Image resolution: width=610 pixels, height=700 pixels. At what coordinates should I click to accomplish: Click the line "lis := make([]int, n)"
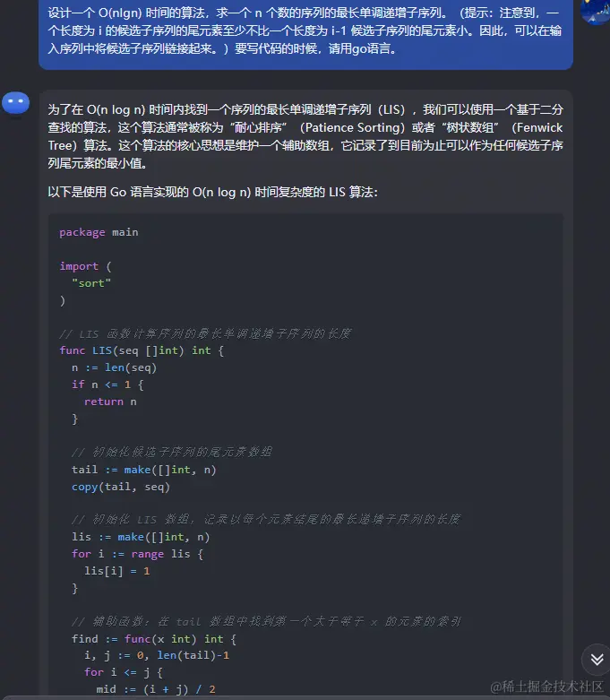point(141,537)
